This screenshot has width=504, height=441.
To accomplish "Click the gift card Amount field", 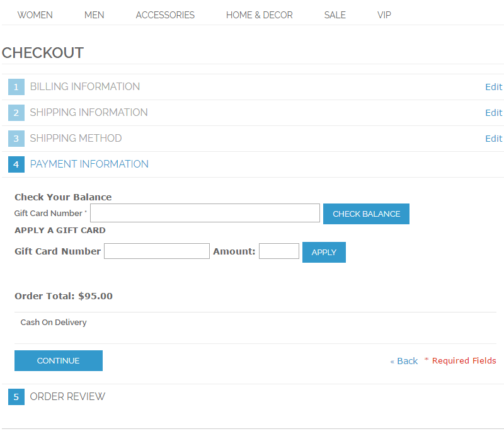I will tap(278, 251).
